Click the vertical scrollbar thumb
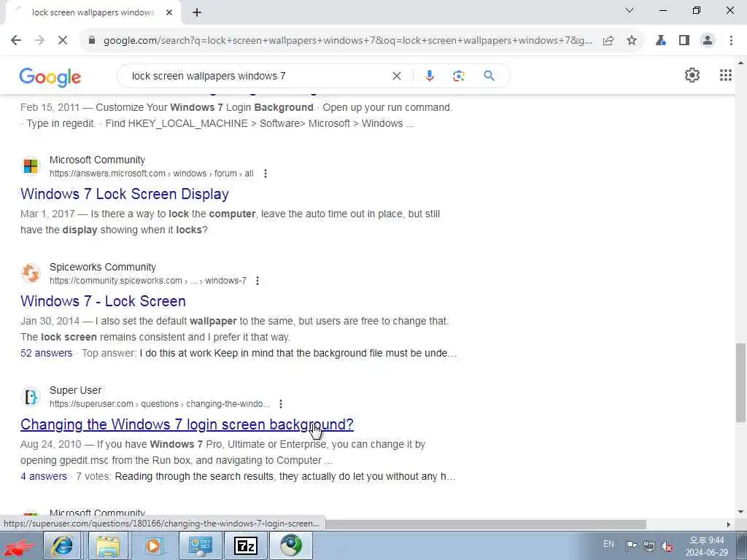 point(740,382)
